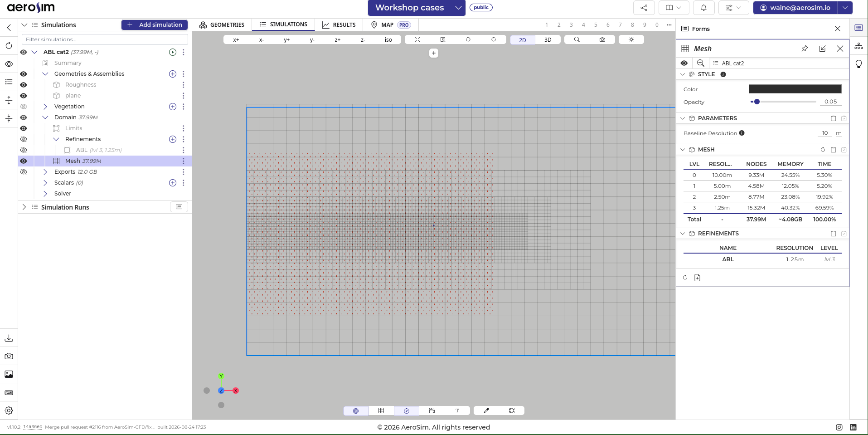Screen dimensions: 868x435
Task: Adjust the Opacity slider
Action: pyautogui.click(x=783, y=102)
